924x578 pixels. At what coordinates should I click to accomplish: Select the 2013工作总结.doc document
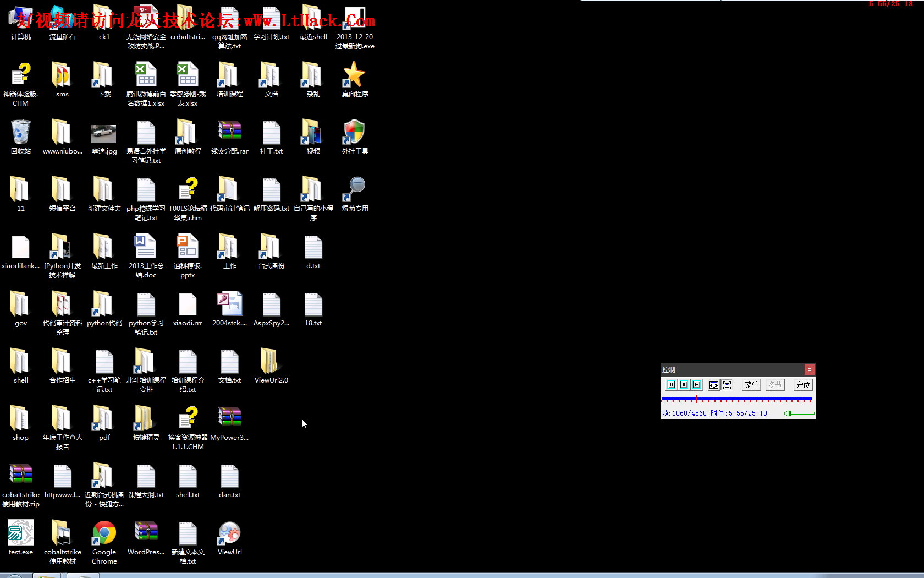click(146, 255)
